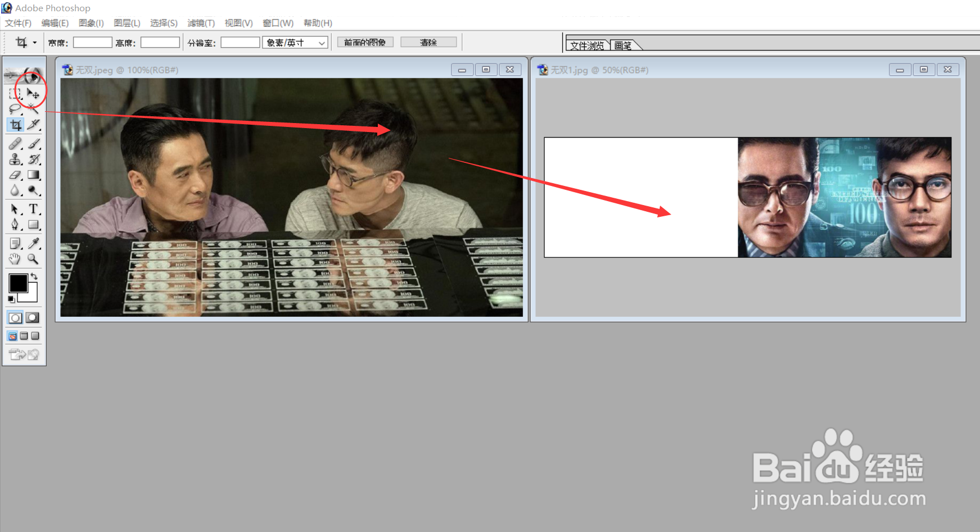Open the 滤镜(T) menu
This screenshot has width=980, height=532.
pos(201,23)
